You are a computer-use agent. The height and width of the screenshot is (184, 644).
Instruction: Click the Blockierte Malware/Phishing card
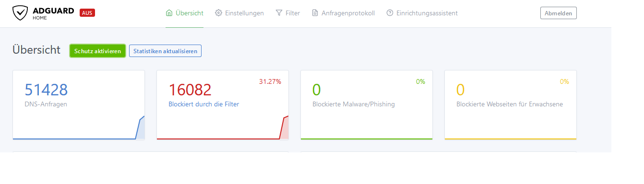[x=367, y=105]
